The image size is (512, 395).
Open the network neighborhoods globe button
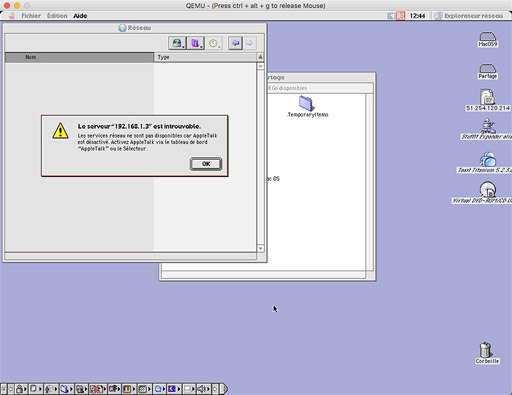(177, 43)
